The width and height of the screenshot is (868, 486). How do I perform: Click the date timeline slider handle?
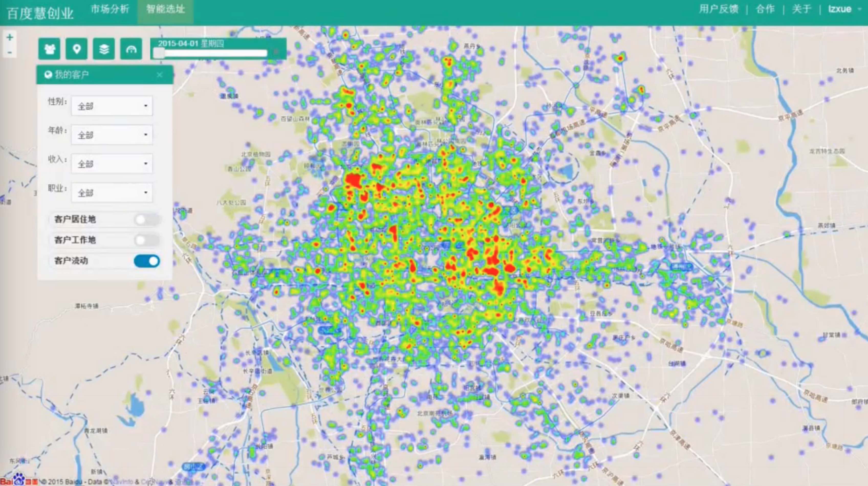(159, 53)
